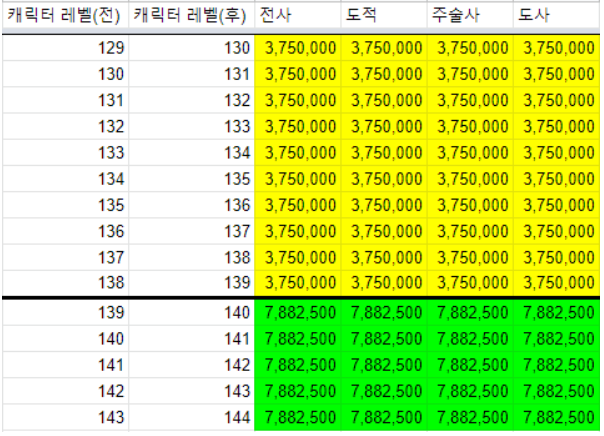Click the 도적 column header
Screen dimensions: 604x436
pyautogui.click(x=384, y=16)
